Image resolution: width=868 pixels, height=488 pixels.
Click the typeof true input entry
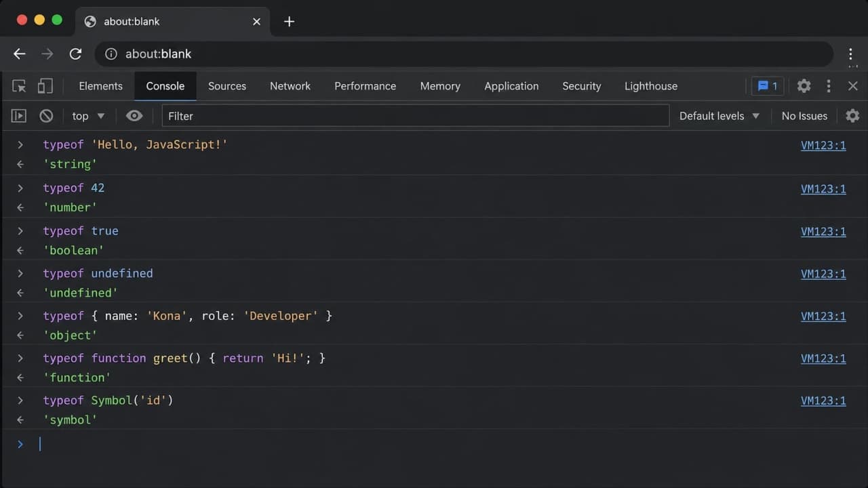81,230
